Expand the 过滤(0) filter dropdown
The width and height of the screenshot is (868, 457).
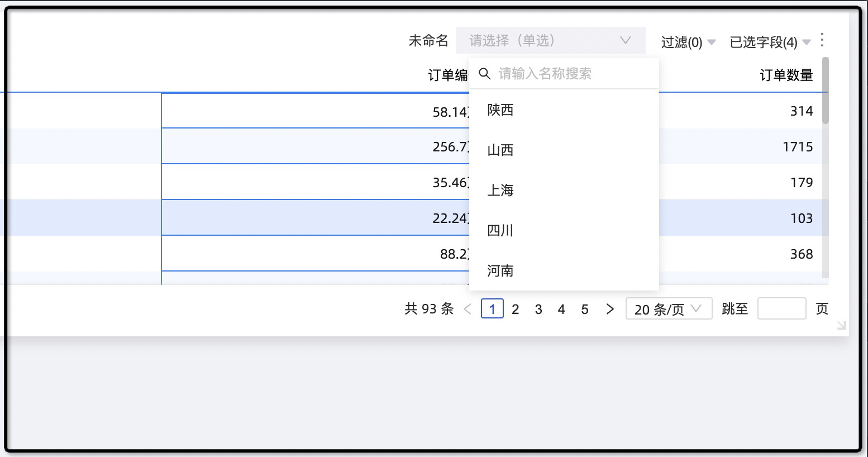(x=688, y=42)
